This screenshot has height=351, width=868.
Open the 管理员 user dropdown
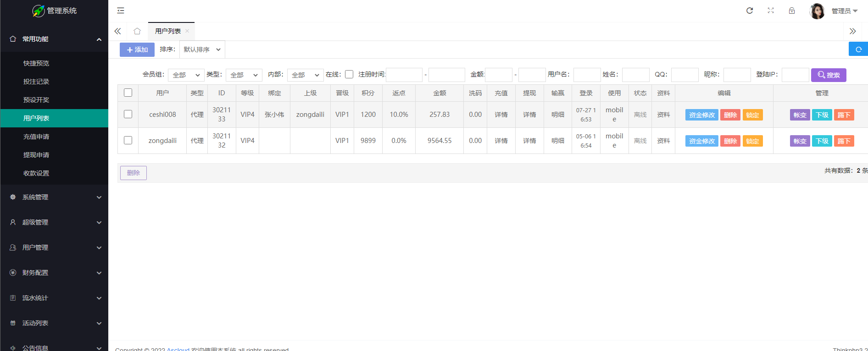click(844, 11)
